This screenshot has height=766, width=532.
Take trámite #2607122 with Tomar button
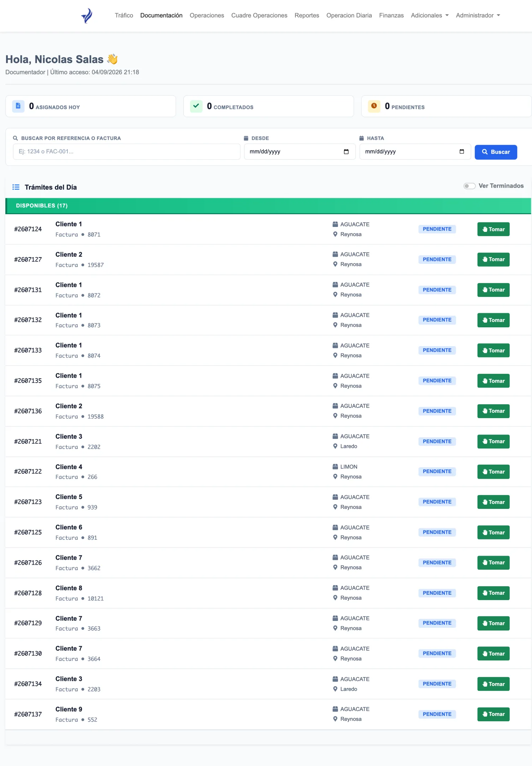(493, 472)
